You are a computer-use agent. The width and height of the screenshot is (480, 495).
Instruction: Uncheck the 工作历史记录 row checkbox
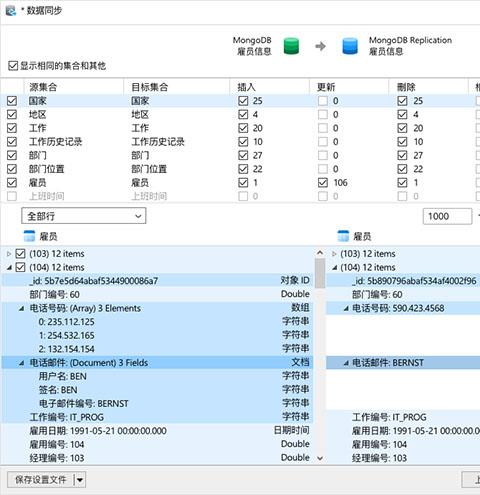tap(12, 142)
